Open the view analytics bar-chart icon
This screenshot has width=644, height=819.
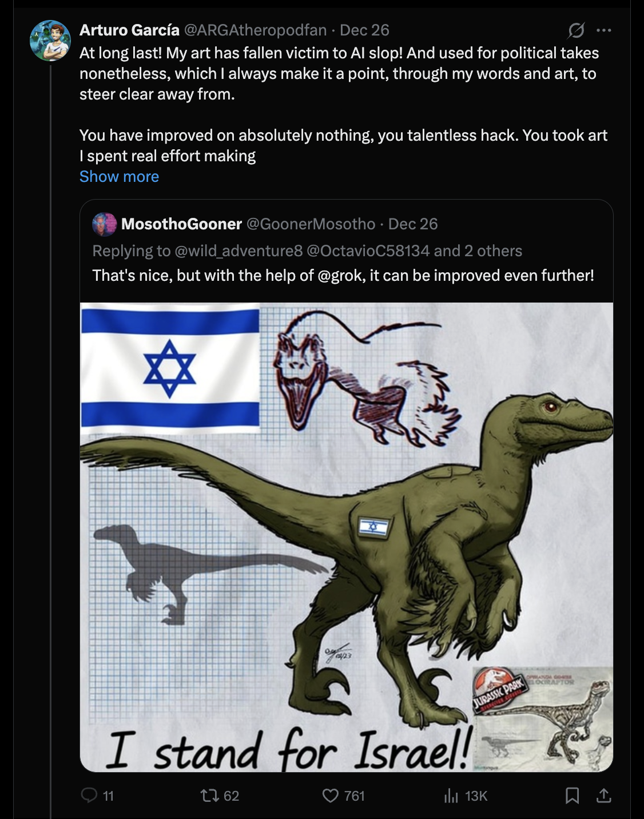pyautogui.click(x=451, y=795)
